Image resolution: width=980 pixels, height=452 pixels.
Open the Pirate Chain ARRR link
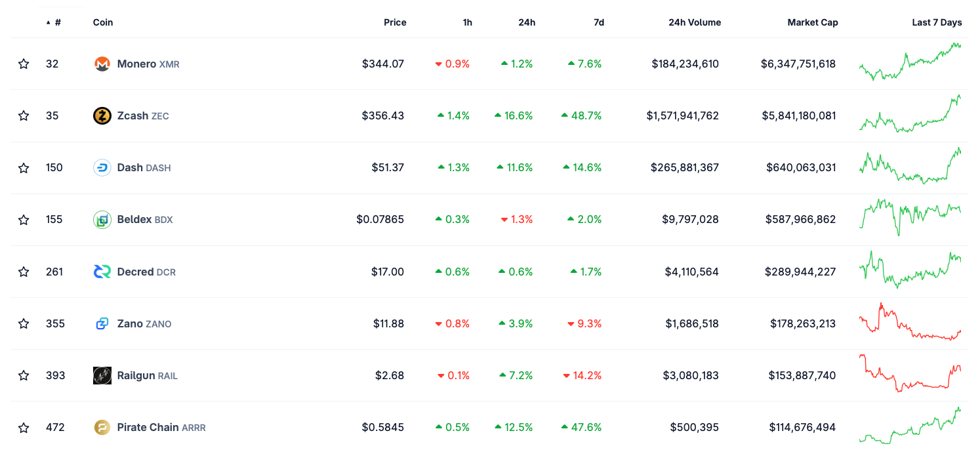click(161, 428)
